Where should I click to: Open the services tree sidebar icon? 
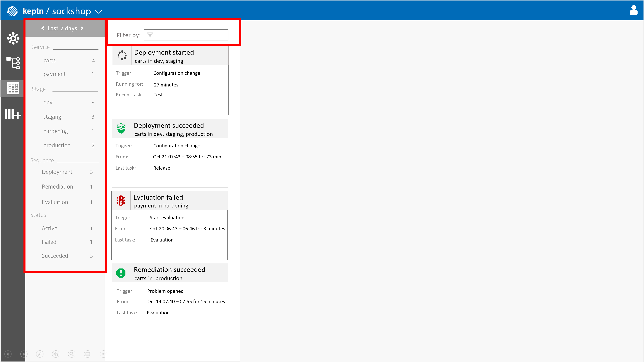point(13,63)
